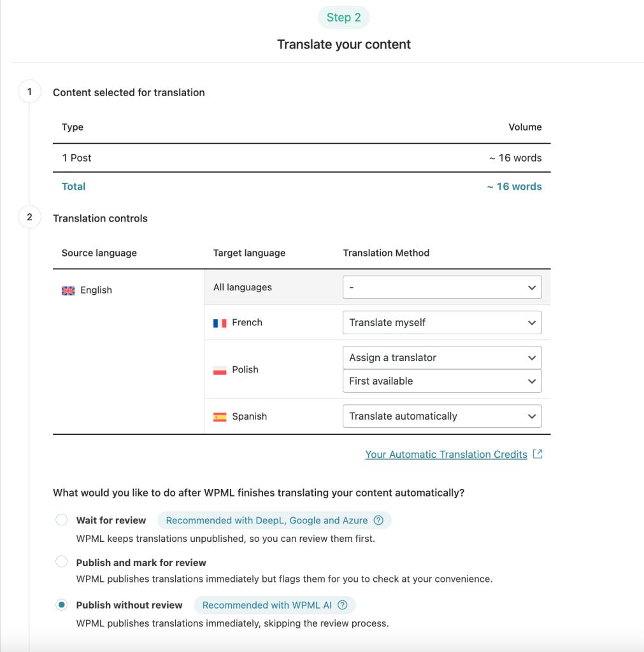Click help icon next to DeepL recommendation

[378, 520]
